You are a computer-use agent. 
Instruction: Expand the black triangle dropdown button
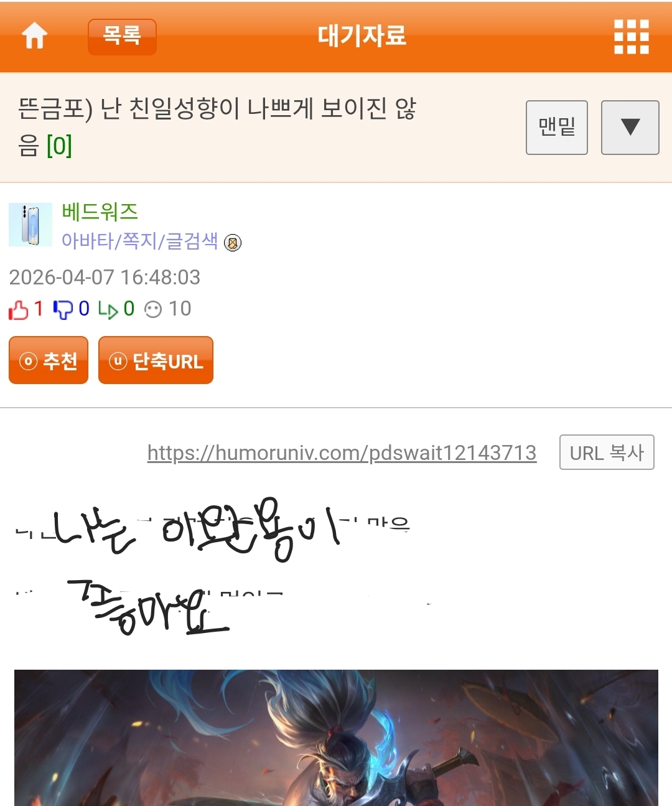(630, 127)
